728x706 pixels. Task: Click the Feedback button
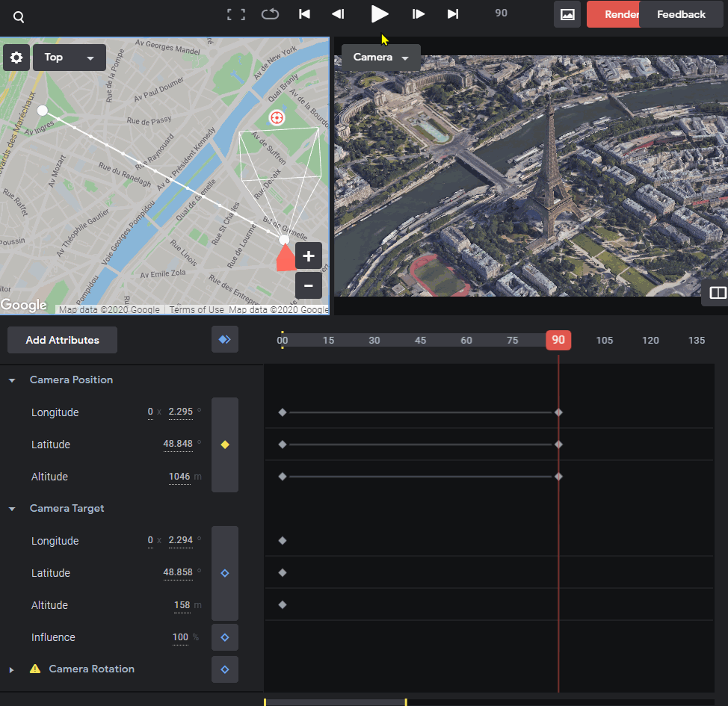pos(681,14)
